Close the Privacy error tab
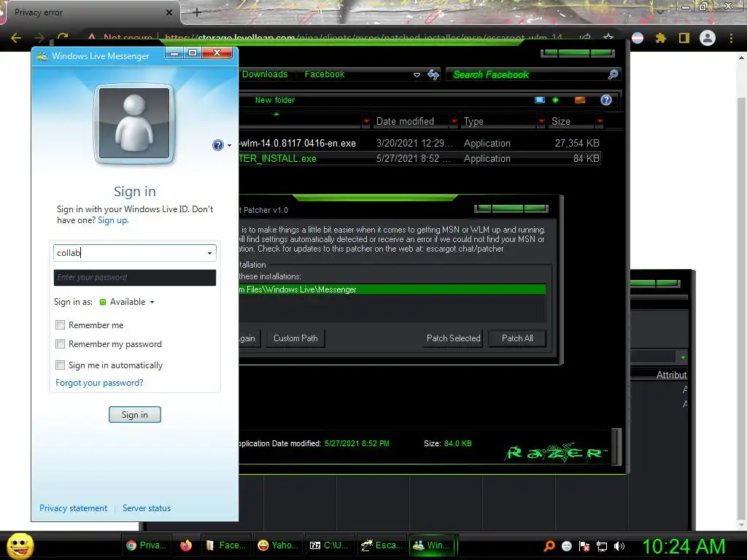747x560 pixels. coord(169,12)
